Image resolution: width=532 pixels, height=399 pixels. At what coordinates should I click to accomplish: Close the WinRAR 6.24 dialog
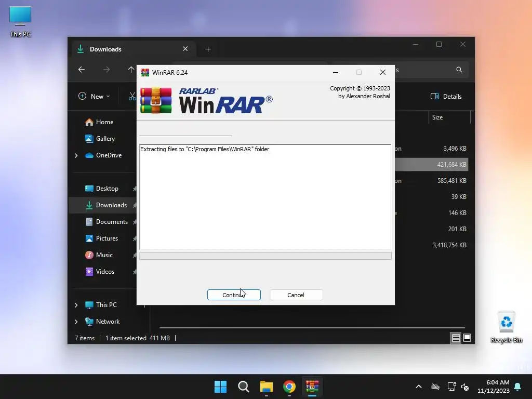pos(383,72)
